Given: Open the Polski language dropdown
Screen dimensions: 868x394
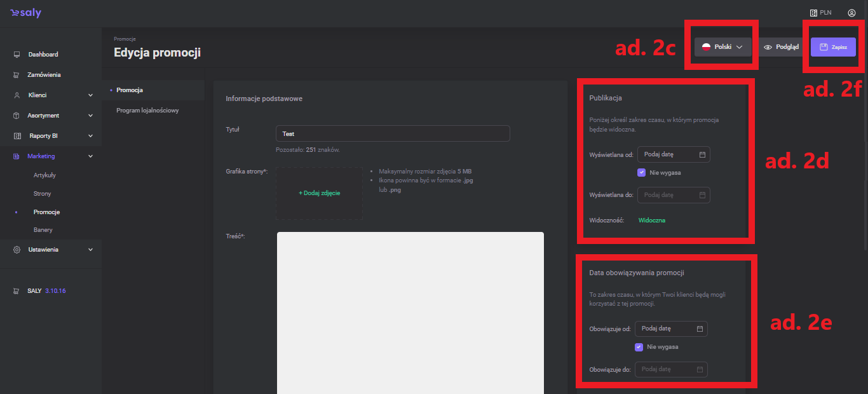Looking at the screenshot, I should [722, 47].
